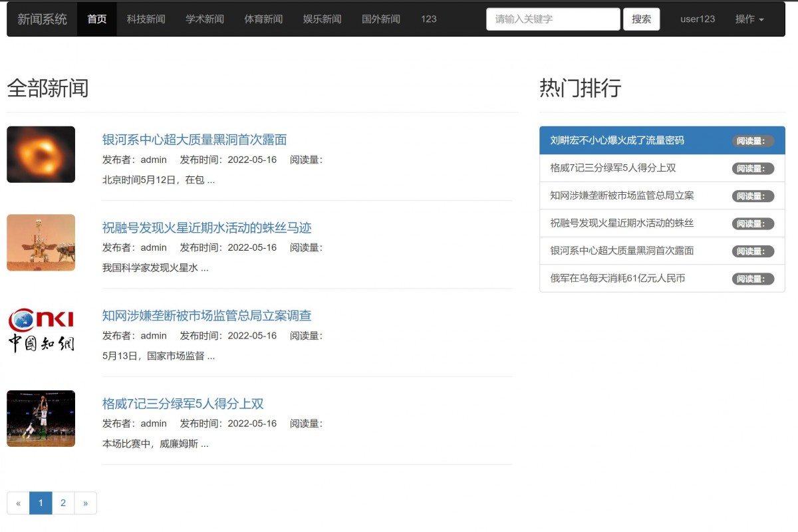Click the next-page » arrow

85,503
